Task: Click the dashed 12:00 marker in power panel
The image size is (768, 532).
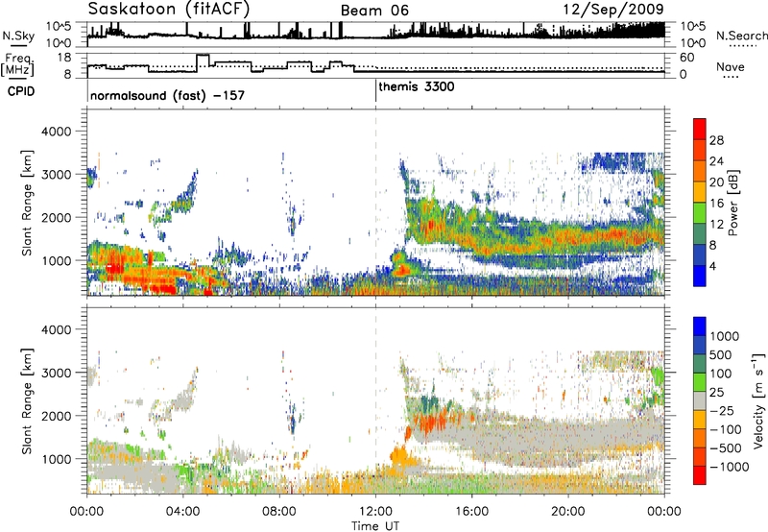Action: (375, 203)
